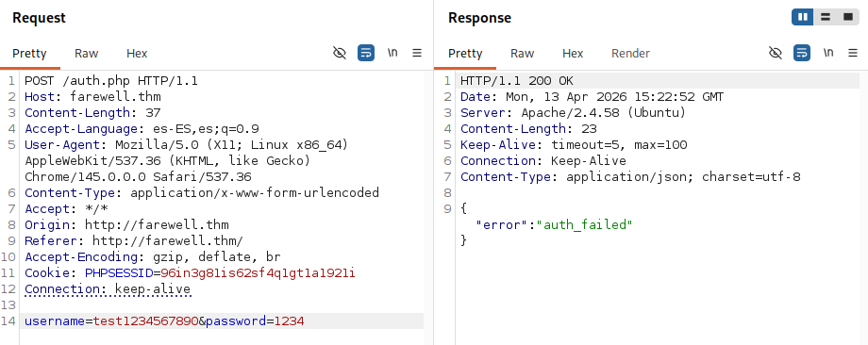Switch to Request Raw tab
This screenshot has height=345, width=868.
pos(87,54)
